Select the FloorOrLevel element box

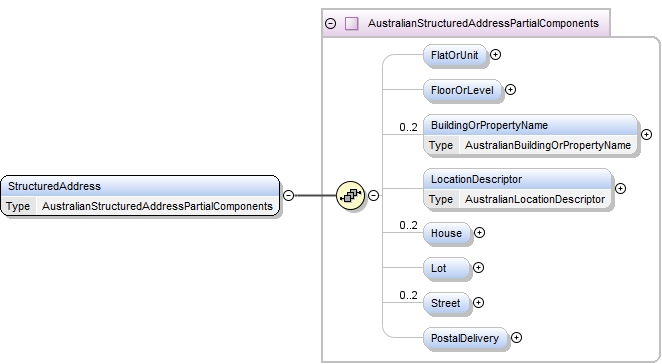click(462, 90)
